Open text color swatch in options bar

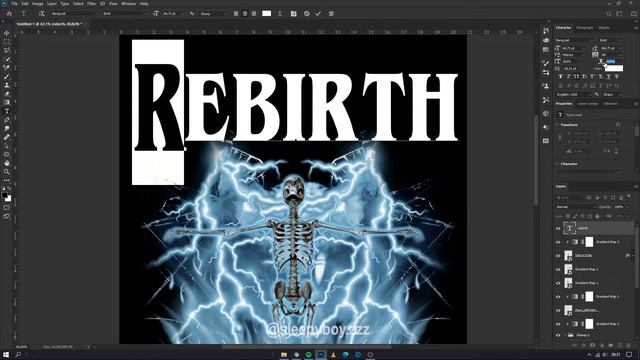point(267,13)
